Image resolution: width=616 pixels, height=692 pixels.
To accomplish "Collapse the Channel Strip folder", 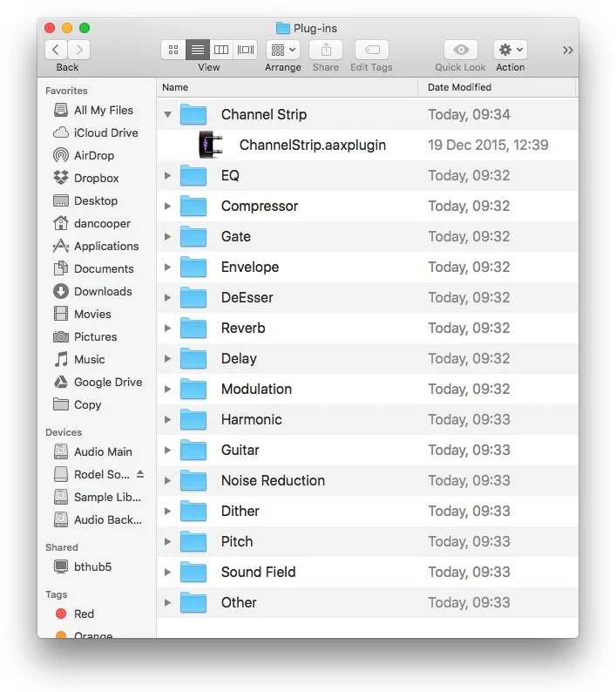I will 167,115.
